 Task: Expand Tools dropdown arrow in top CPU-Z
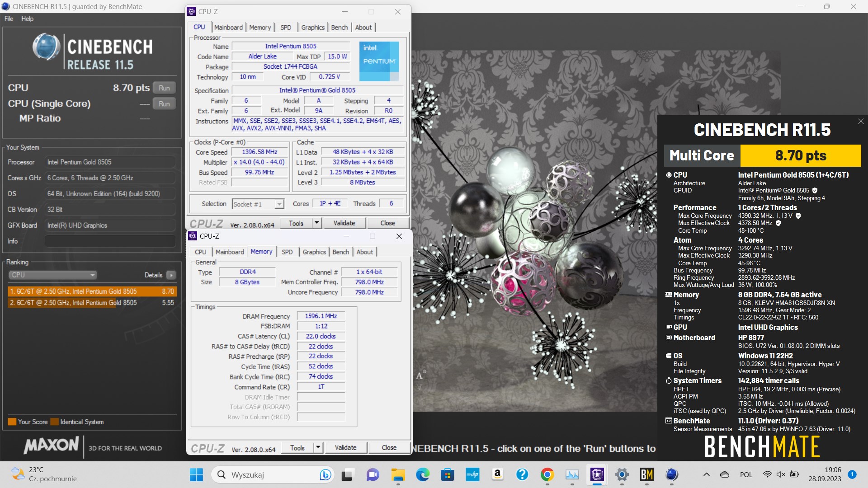pyautogui.click(x=317, y=223)
